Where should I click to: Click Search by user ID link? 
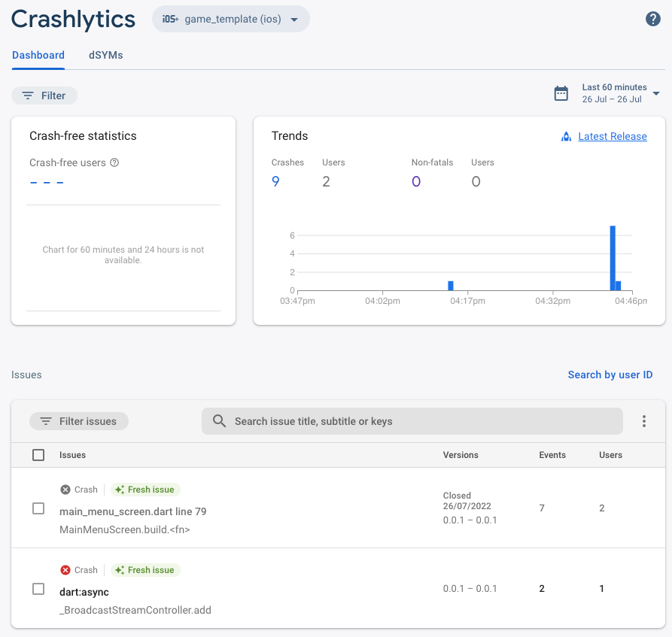tap(610, 375)
